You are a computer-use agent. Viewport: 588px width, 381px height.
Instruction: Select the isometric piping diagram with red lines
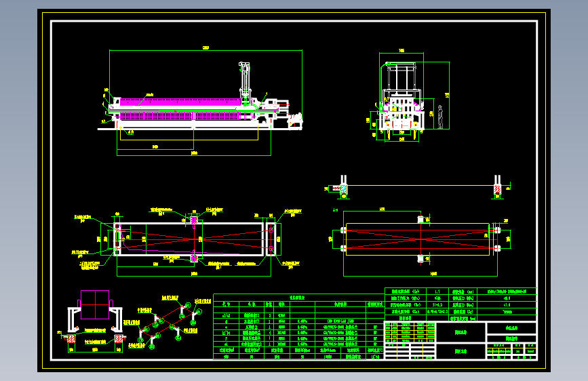point(169,322)
